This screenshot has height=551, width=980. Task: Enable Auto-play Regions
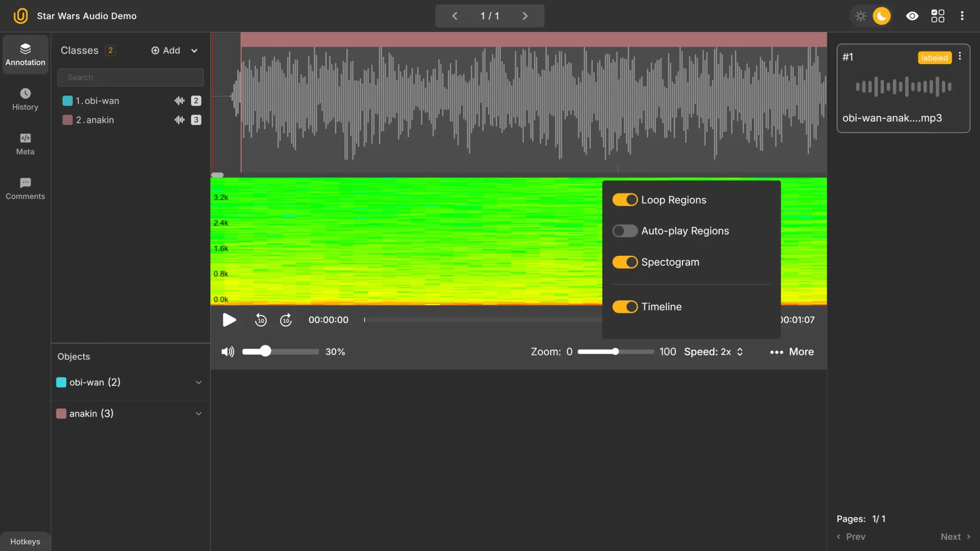pos(625,231)
